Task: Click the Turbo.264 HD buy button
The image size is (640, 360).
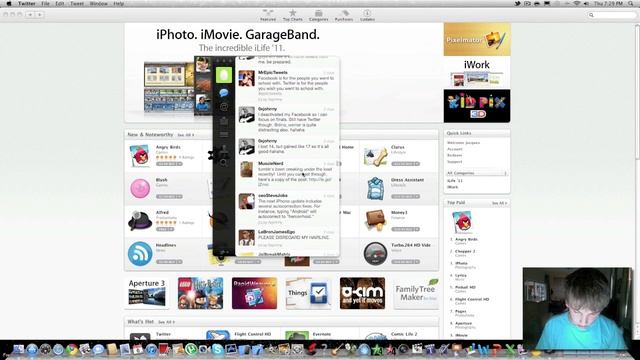Action: click(405, 262)
